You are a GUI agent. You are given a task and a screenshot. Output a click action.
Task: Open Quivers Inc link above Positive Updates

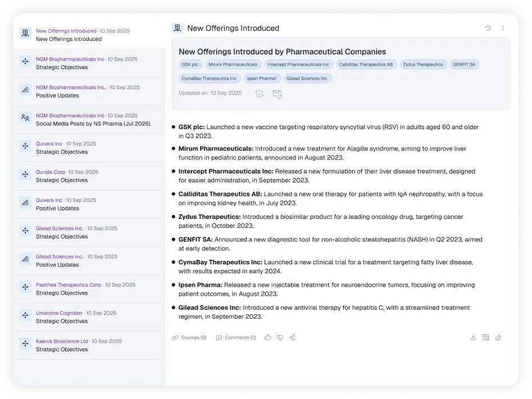[49, 200]
